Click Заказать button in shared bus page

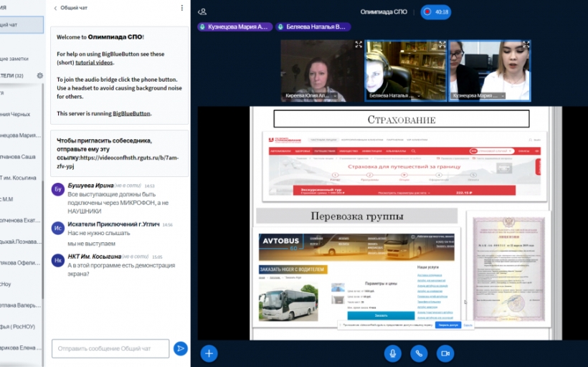[381, 315]
